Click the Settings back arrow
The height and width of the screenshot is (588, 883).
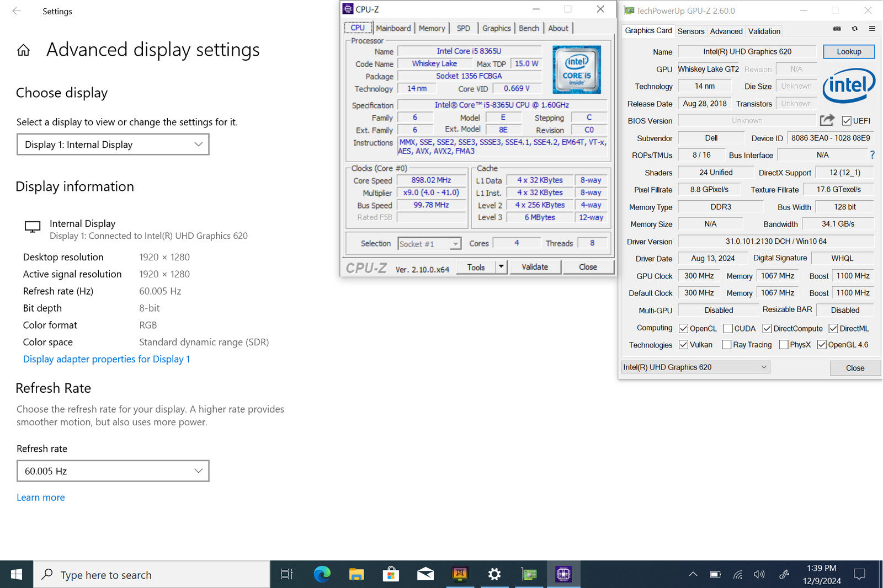tap(17, 11)
